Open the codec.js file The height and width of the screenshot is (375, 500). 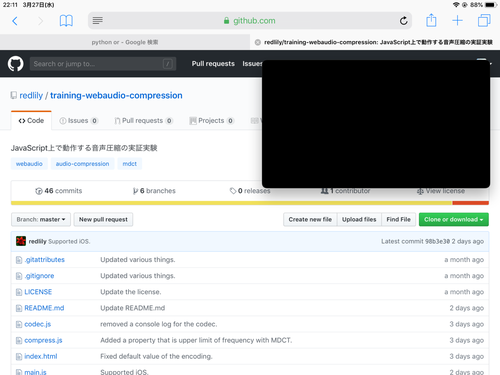(x=38, y=324)
